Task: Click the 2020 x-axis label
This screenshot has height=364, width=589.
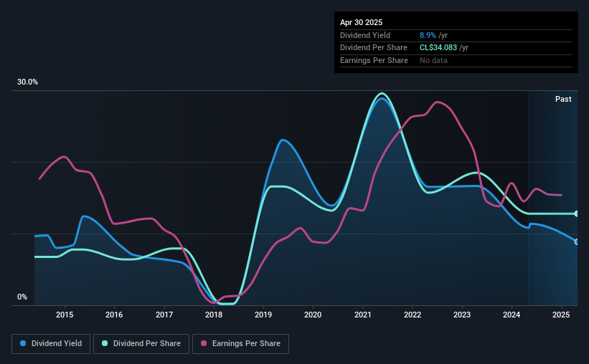Action: pos(313,315)
